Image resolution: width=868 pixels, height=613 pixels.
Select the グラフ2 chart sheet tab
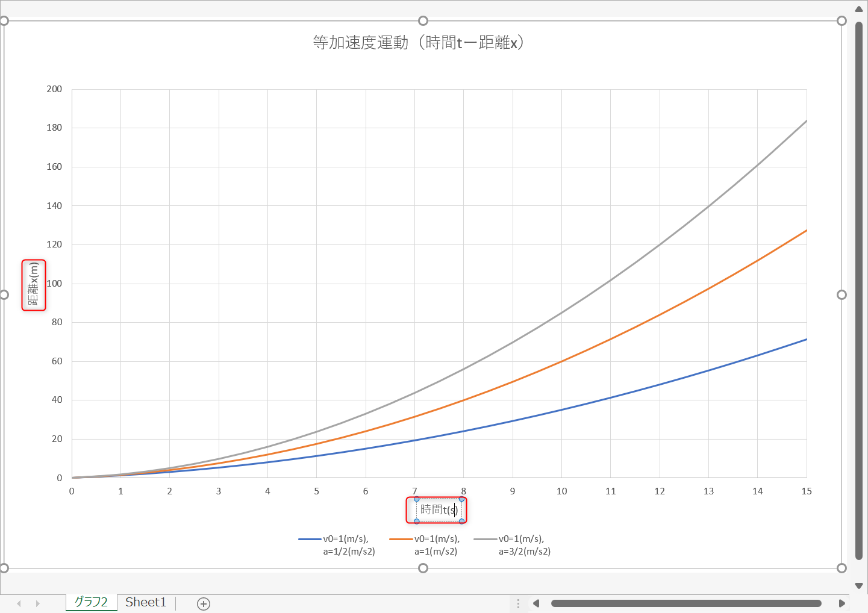click(x=91, y=602)
